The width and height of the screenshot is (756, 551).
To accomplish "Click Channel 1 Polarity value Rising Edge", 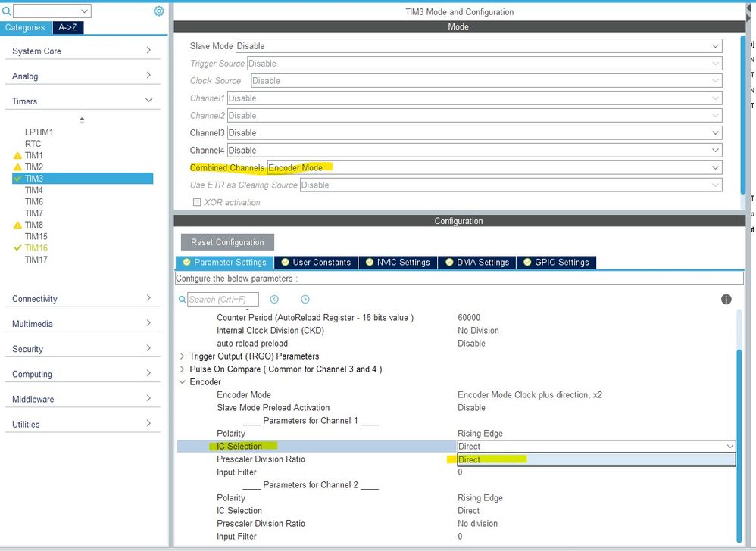I will [x=480, y=434].
